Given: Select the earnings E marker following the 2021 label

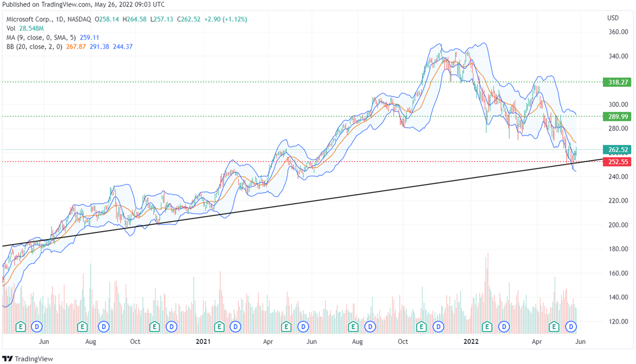Looking at the screenshot, I should click(219, 327).
